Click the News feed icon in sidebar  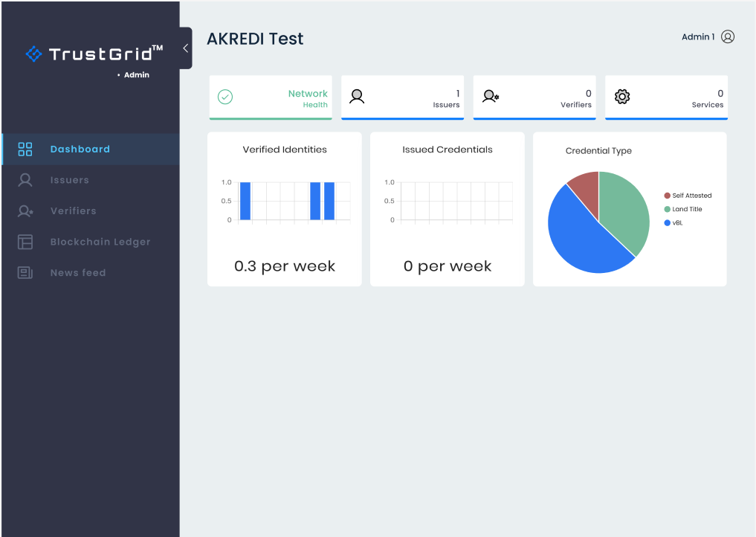tap(25, 273)
